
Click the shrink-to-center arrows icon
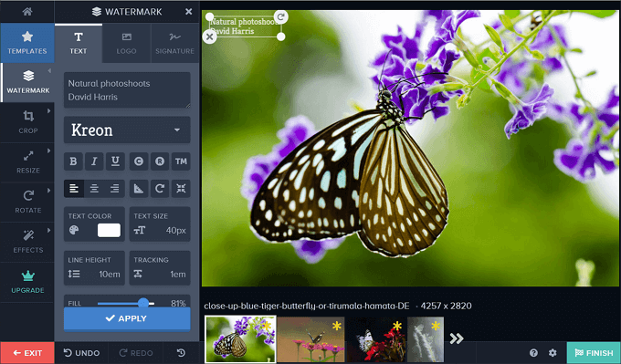[x=181, y=189]
